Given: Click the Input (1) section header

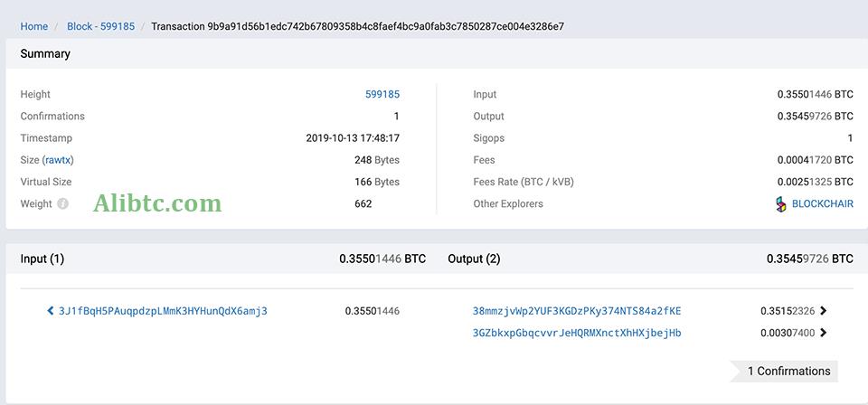Looking at the screenshot, I should click(42, 259).
